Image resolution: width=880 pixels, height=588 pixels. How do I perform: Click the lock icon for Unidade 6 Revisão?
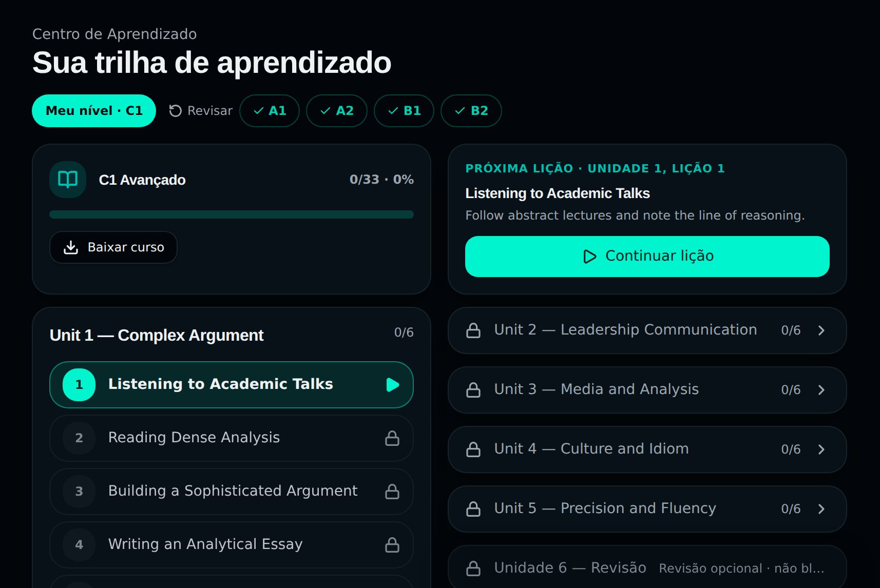tap(473, 569)
